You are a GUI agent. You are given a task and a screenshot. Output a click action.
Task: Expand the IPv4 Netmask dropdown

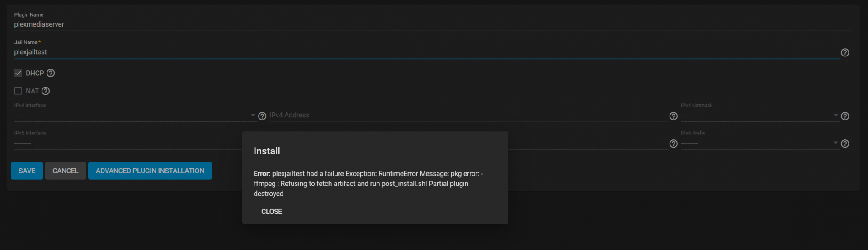(759, 116)
